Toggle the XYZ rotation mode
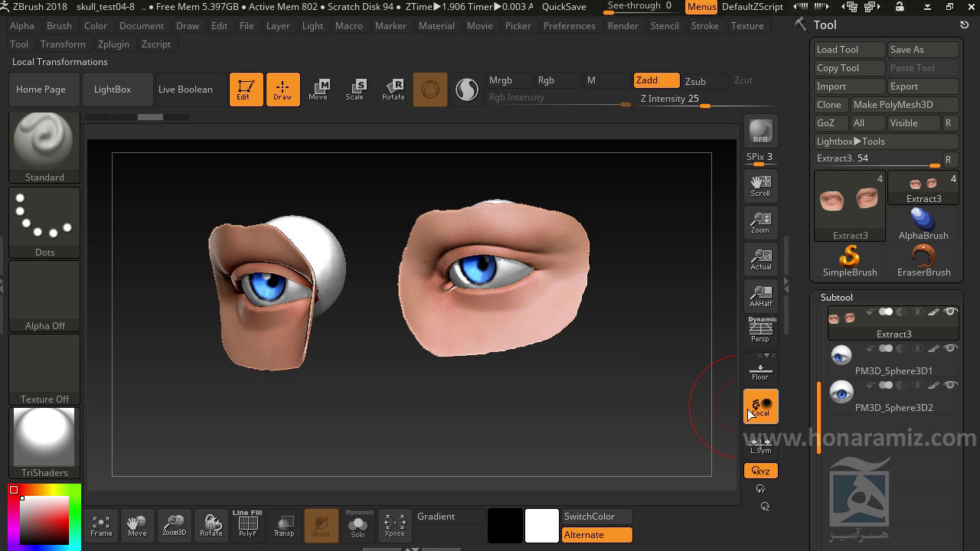 coord(760,471)
